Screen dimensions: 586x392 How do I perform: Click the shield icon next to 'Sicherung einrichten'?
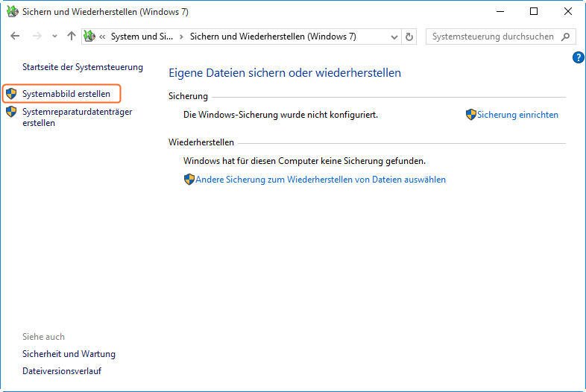pyautogui.click(x=471, y=115)
